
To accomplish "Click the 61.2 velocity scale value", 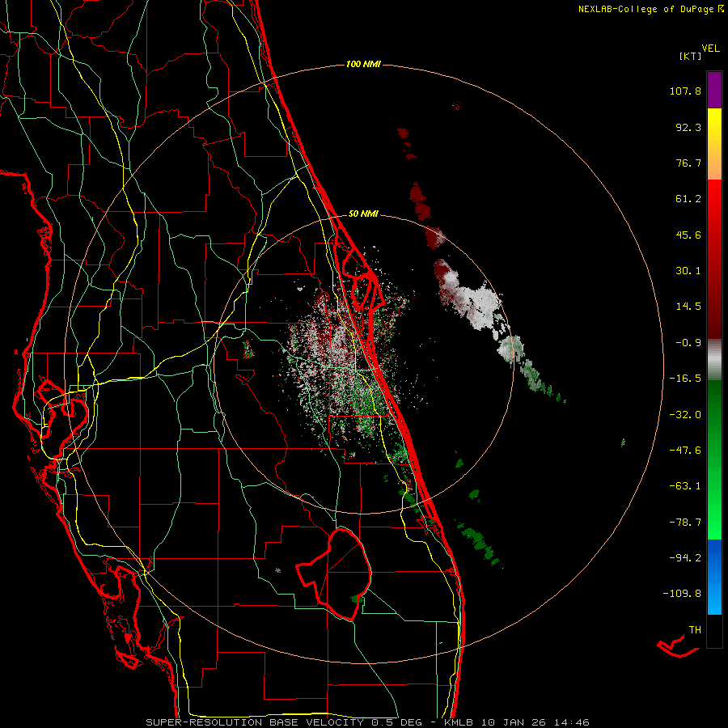I will click(x=688, y=199).
